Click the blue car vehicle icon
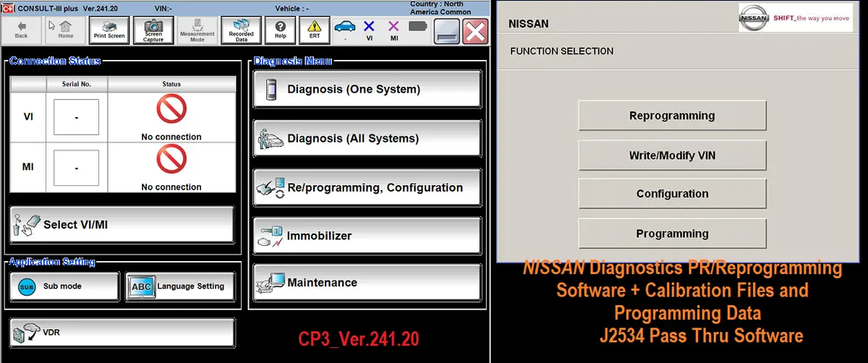This screenshot has width=868, height=363. [x=345, y=27]
